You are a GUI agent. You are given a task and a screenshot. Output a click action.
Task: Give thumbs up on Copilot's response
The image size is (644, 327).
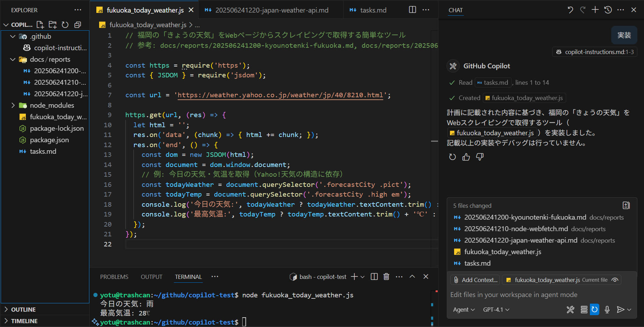466,157
